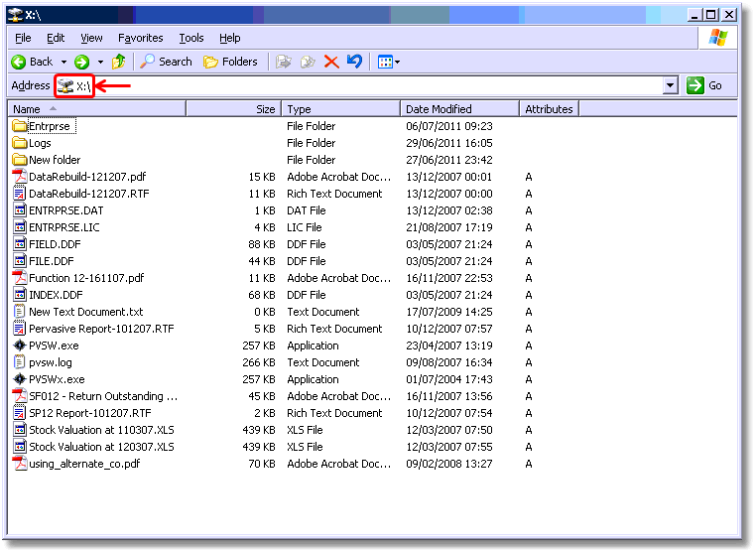This screenshot has width=756, height=554.
Task: Go up one folder level
Action: pos(119,62)
